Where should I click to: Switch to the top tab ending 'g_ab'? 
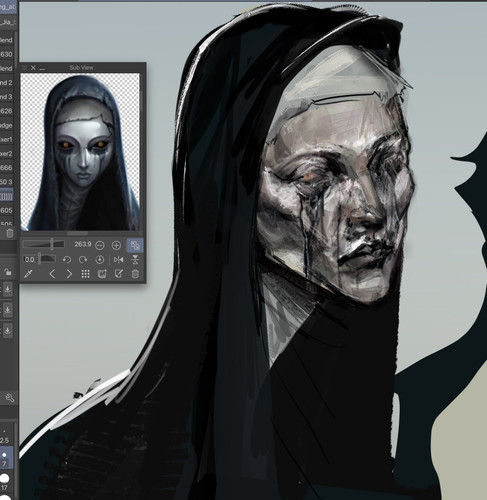click(x=8, y=7)
